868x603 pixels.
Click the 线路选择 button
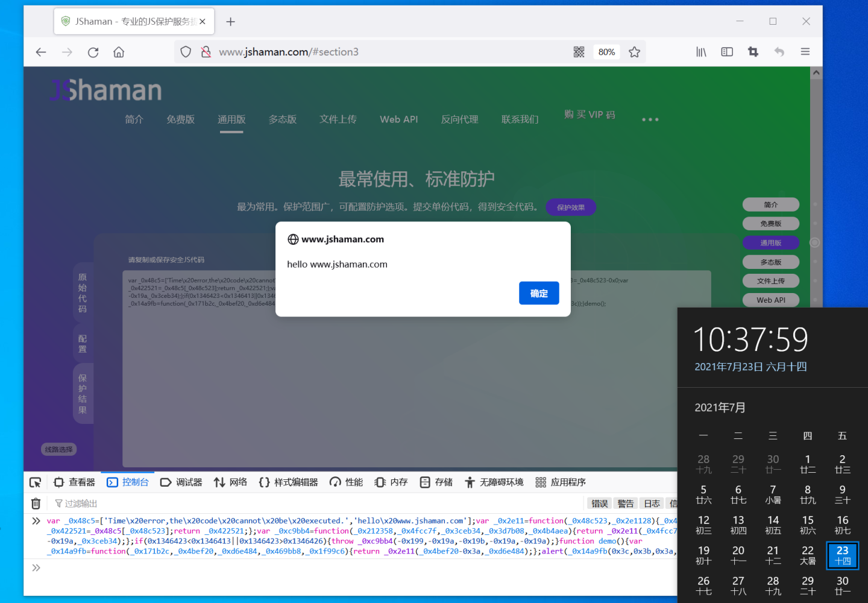pyautogui.click(x=59, y=449)
